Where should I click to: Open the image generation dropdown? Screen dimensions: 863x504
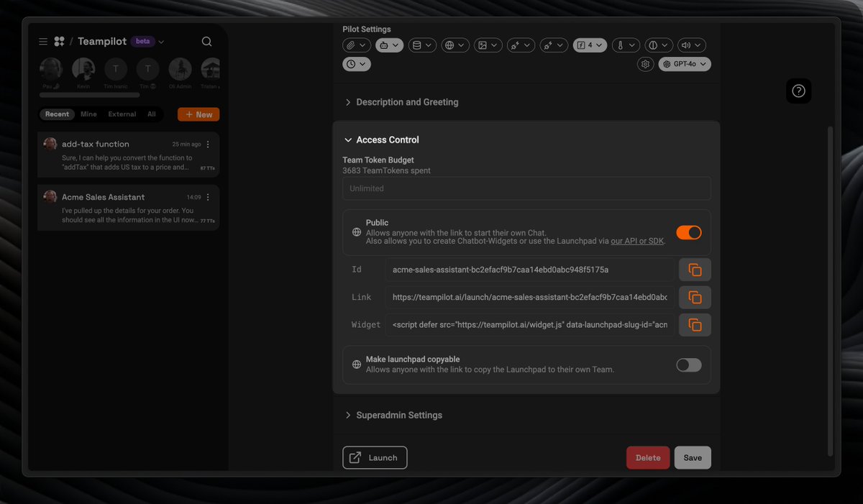(489, 45)
